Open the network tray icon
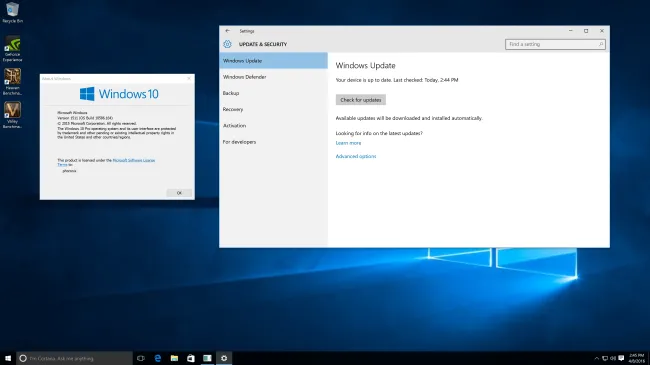Image resolution: width=650 pixels, height=365 pixels. pos(605,358)
